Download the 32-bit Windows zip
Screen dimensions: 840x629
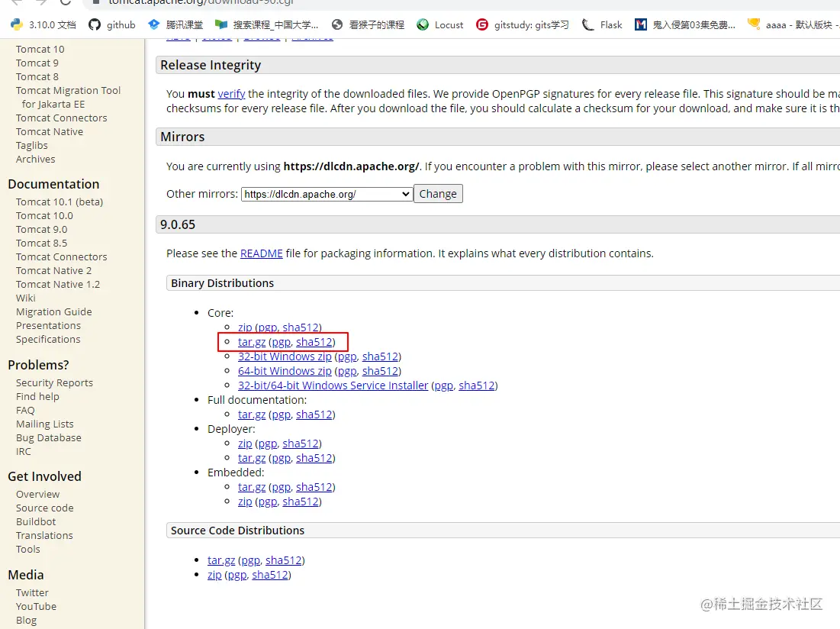pos(285,356)
